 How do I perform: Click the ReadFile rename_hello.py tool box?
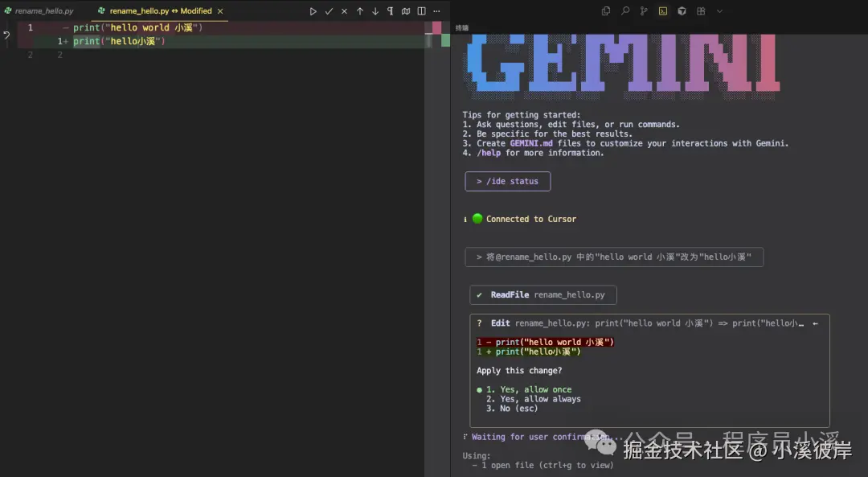543,294
